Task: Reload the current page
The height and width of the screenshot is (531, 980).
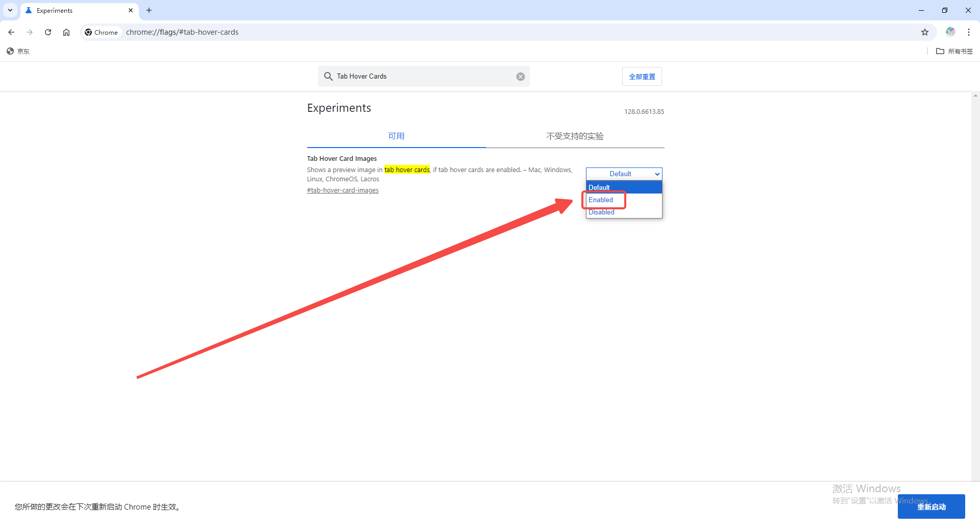Action: click(48, 32)
